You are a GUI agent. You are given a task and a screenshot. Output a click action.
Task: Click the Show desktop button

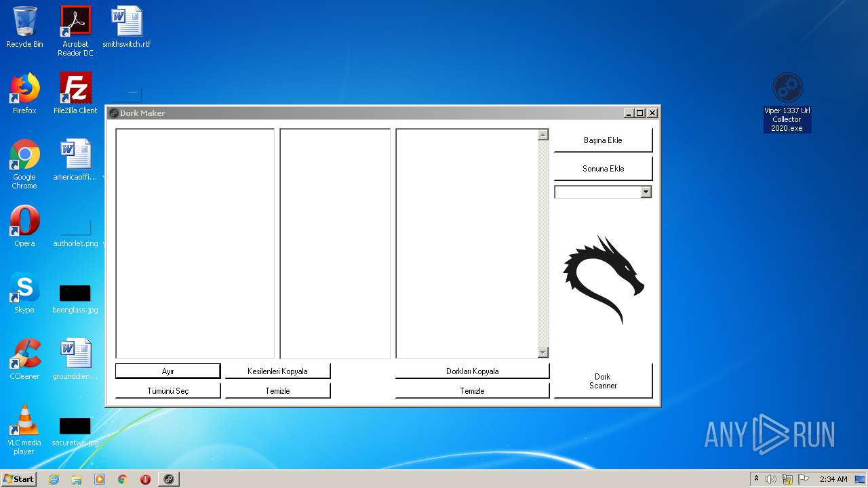click(861, 479)
